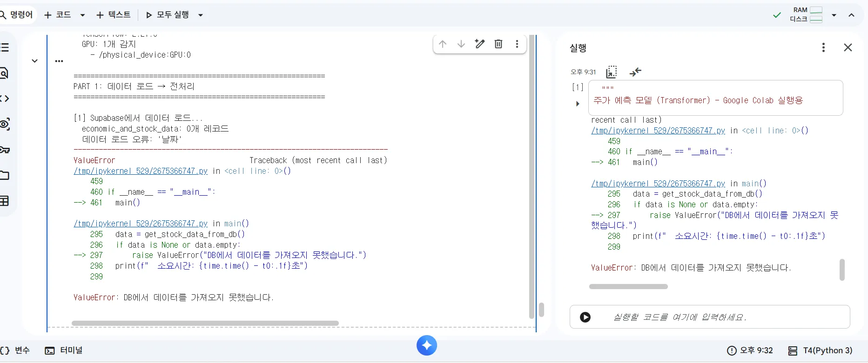
Task: Insert a text cell with + 텍스트
Action: 114,15
